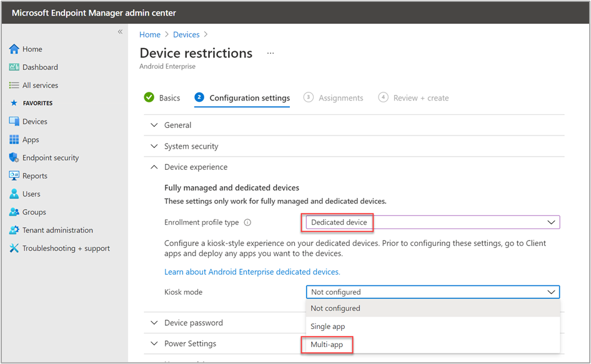
Task: Click the Home house icon in sidebar
Action: point(14,49)
